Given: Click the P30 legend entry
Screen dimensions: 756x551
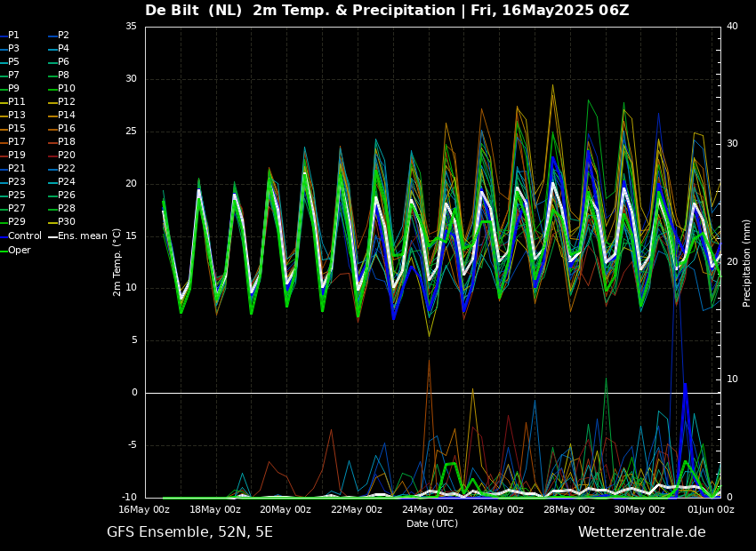Looking at the screenshot, I should point(66,222).
